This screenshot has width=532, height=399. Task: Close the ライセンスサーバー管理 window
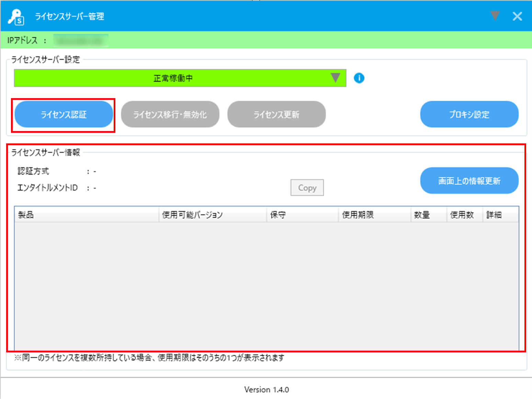[x=517, y=16]
